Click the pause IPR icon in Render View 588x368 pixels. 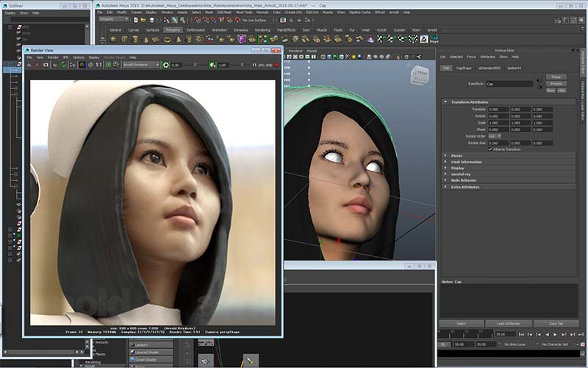point(254,65)
